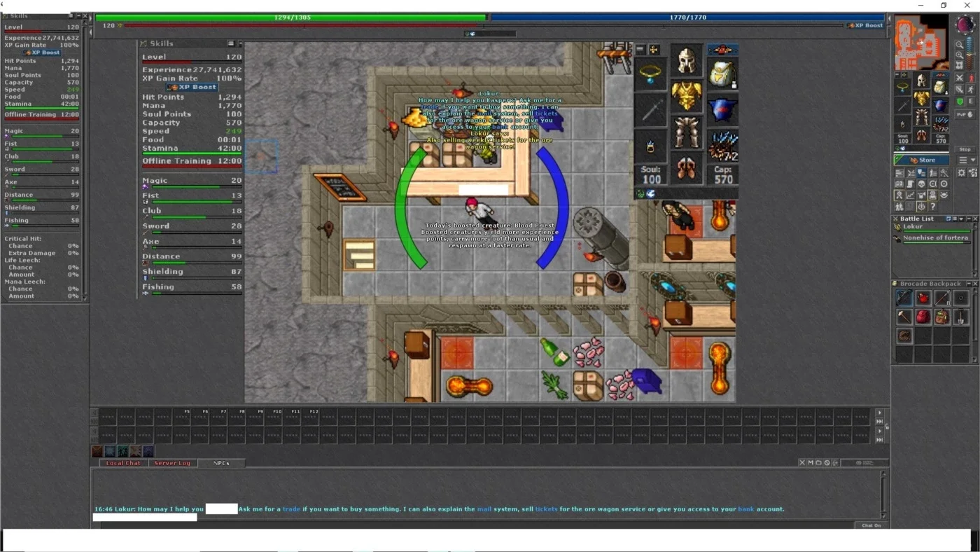Click the F5 action bar slot

[x=181, y=417]
